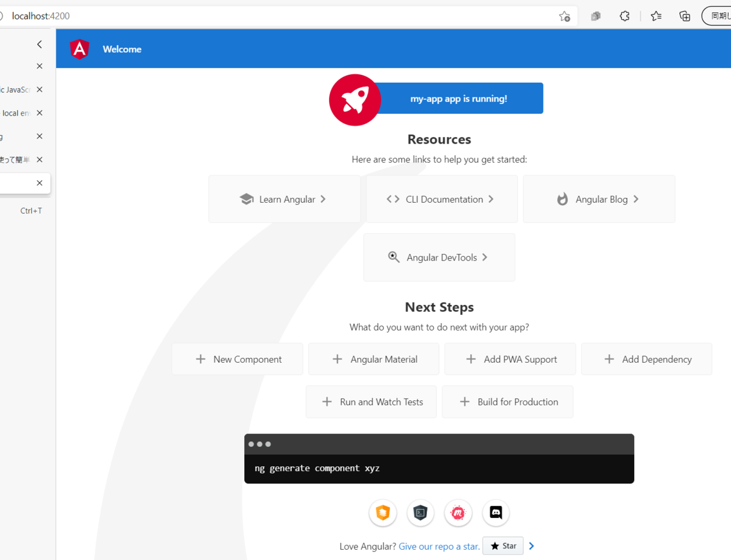Open browser Collections icon with plus

click(x=685, y=16)
